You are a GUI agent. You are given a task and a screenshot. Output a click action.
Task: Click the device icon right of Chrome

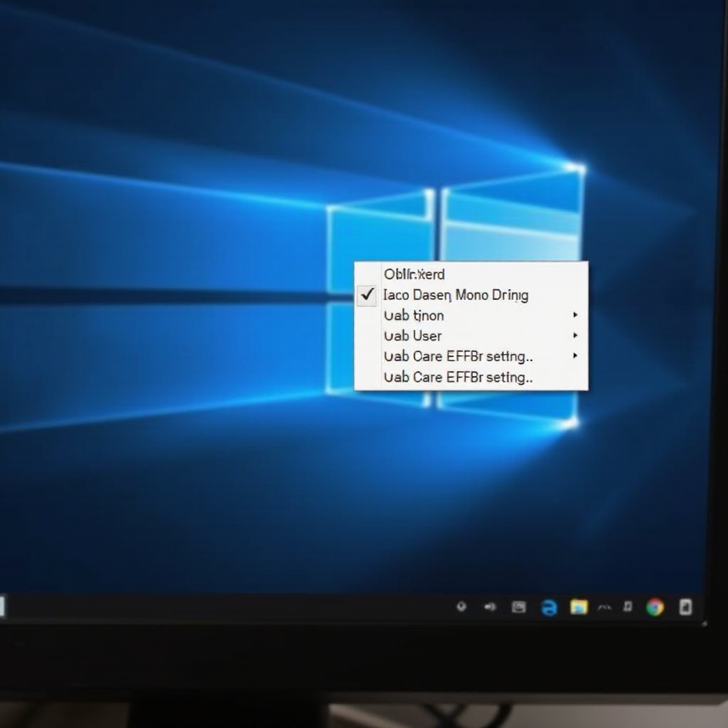685,606
